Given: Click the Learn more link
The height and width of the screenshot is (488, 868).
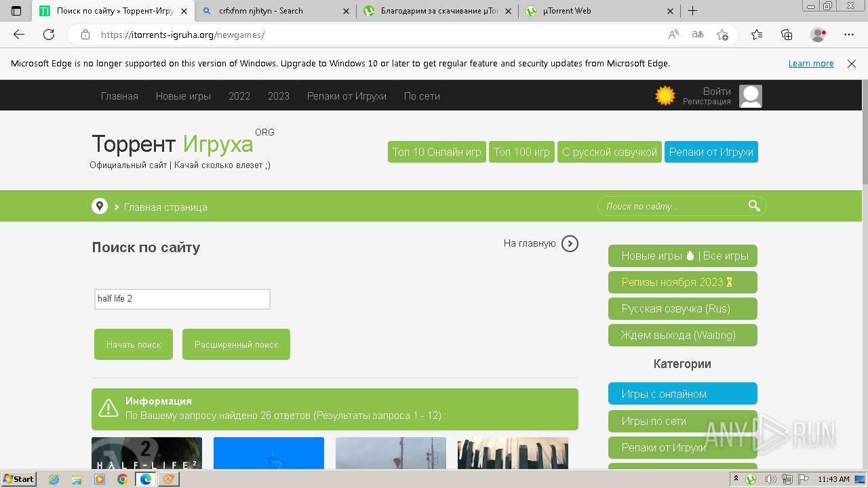Looking at the screenshot, I should pyautogui.click(x=811, y=64).
